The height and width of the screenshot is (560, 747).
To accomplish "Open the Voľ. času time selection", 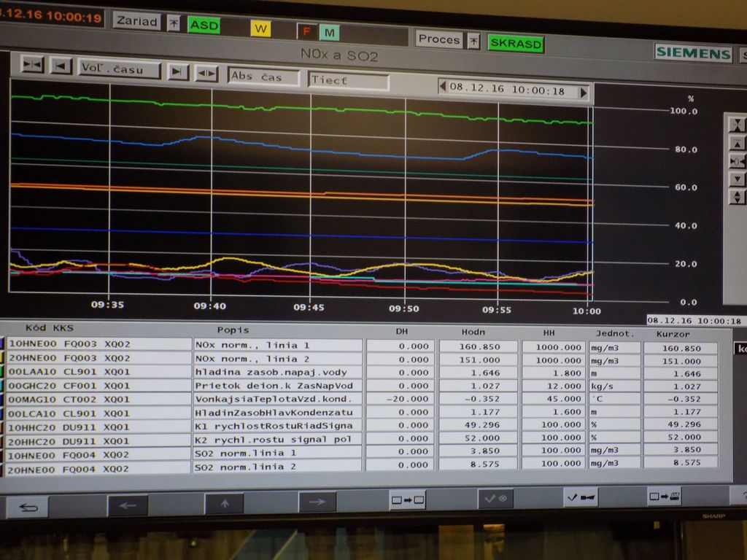I will point(119,69).
